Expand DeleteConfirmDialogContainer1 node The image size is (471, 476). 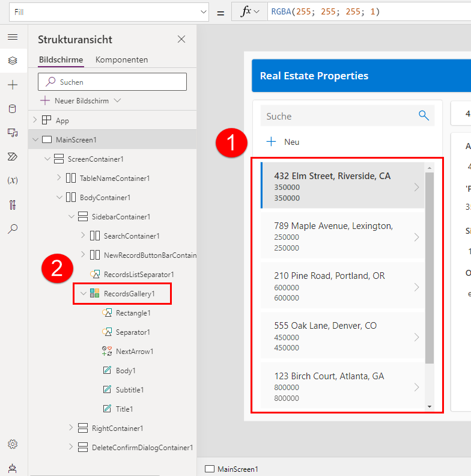pos(71,447)
